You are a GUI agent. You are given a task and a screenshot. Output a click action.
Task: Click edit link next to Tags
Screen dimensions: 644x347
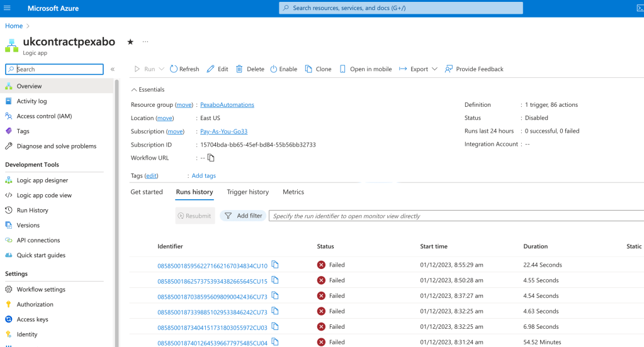tap(151, 175)
